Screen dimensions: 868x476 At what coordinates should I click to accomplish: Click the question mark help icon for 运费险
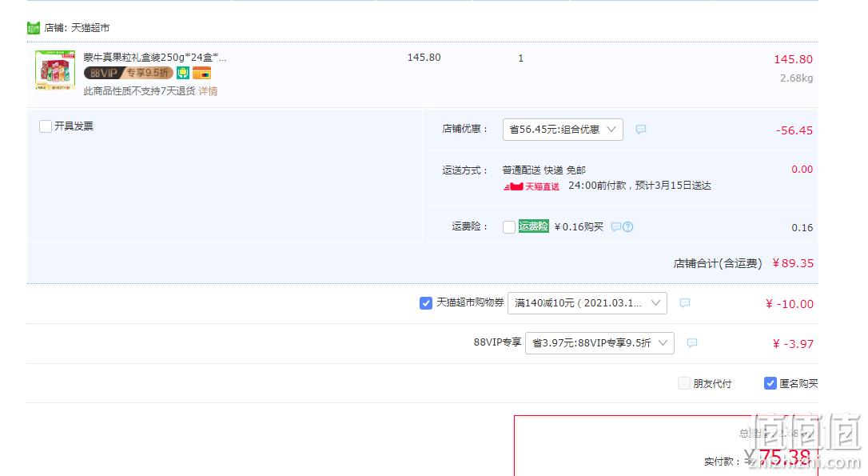coord(627,226)
